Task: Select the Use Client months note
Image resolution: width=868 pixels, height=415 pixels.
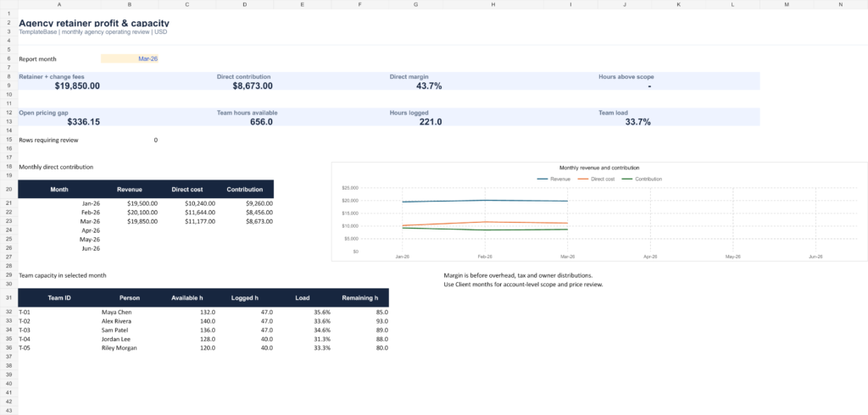Action: [523, 285]
